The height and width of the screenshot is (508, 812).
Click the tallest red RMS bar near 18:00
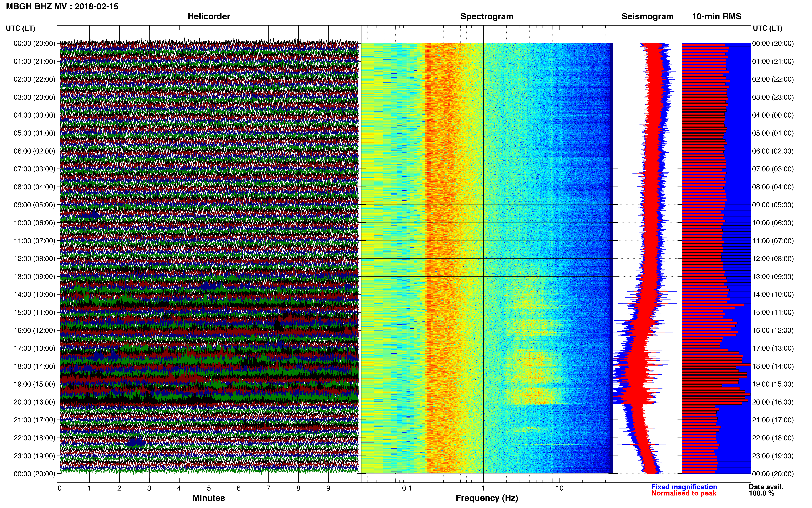click(x=717, y=364)
